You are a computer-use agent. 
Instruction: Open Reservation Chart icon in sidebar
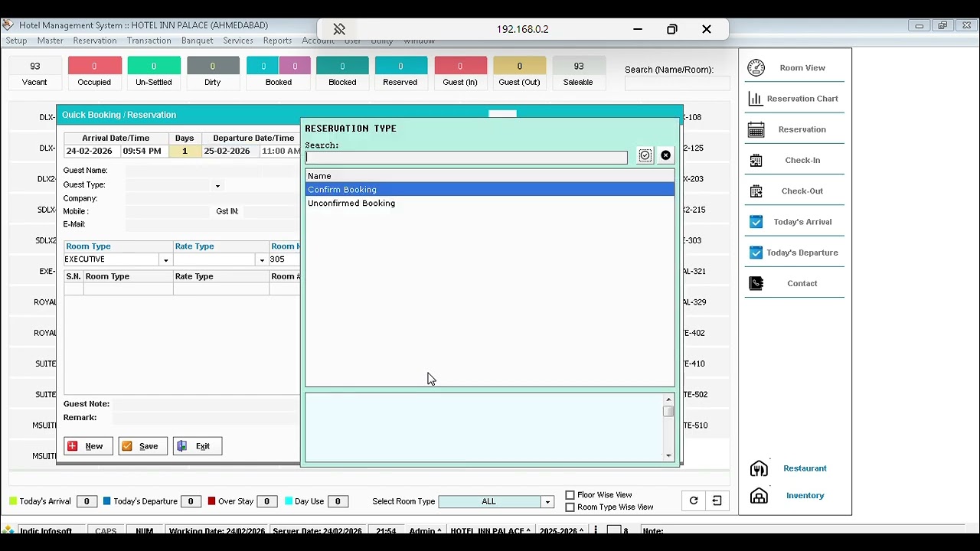tap(756, 99)
